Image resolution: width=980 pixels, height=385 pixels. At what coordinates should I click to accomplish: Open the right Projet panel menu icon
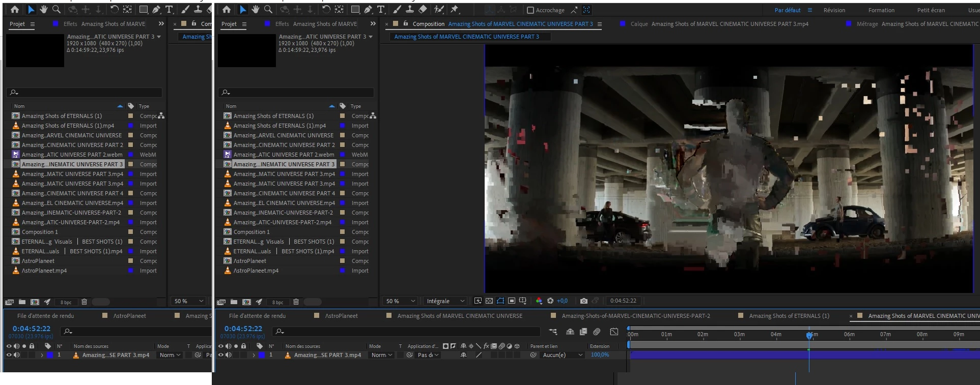point(244,24)
